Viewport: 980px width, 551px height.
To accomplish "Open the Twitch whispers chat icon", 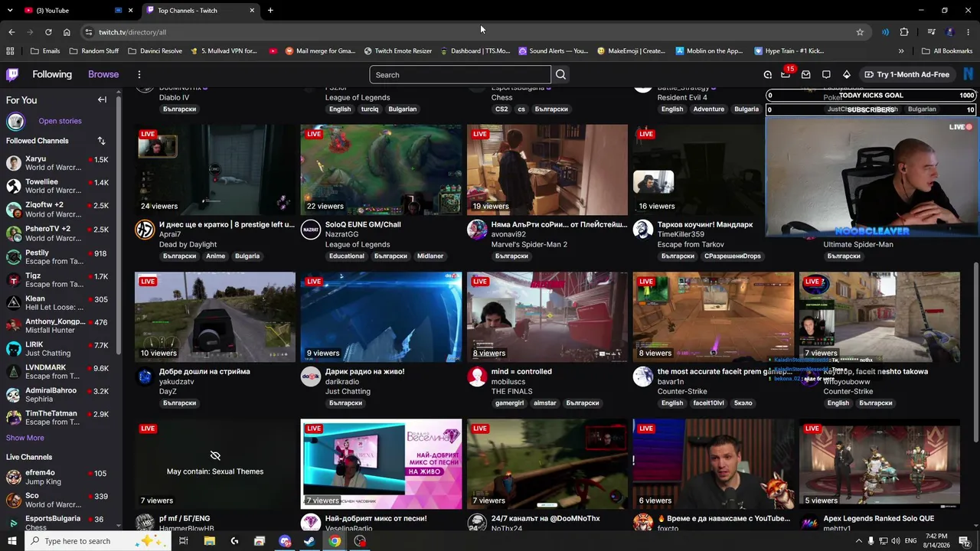I will (826, 74).
